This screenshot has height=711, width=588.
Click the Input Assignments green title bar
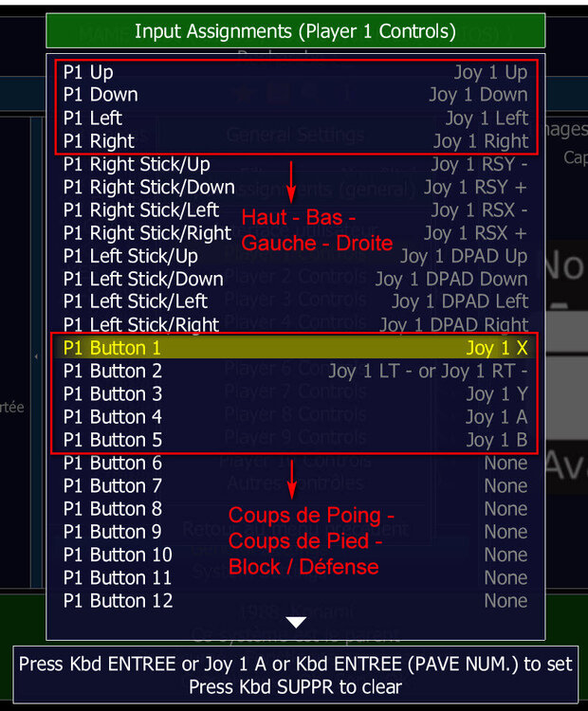[295, 31]
